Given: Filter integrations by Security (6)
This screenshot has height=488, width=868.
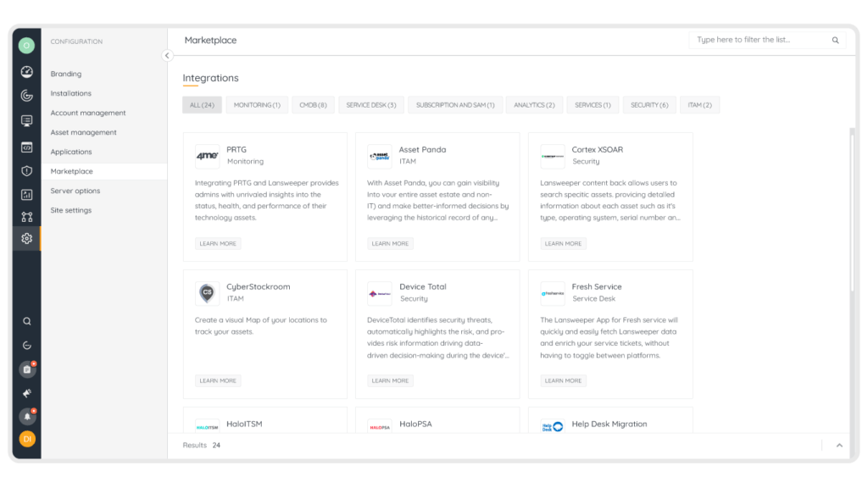Looking at the screenshot, I should pyautogui.click(x=649, y=105).
